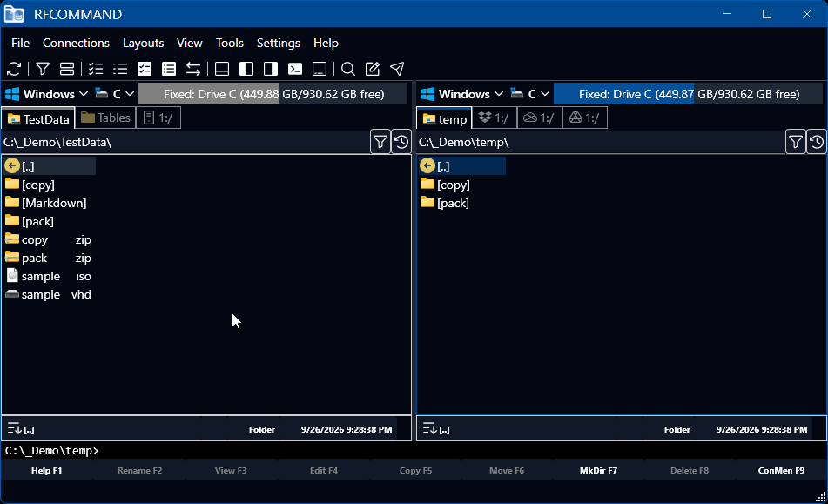Select the [copy] folder in right panel
828x504 pixels.
(x=462, y=185)
